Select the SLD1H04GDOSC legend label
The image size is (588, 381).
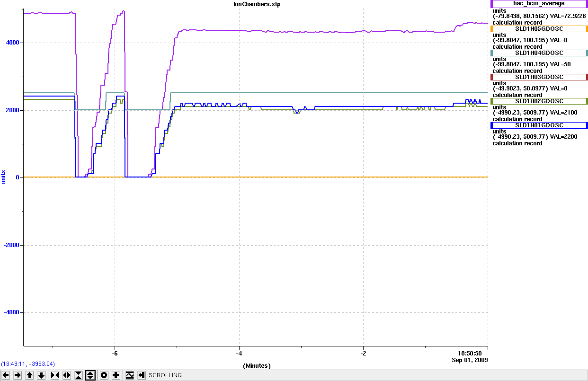coord(540,53)
